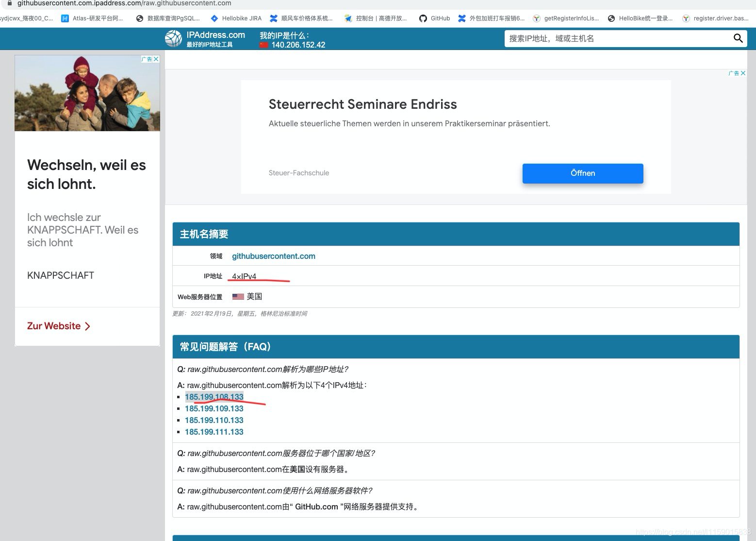This screenshot has width=756, height=541.
Task: Open IP 185.199.108.133 link
Action: pos(214,397)
